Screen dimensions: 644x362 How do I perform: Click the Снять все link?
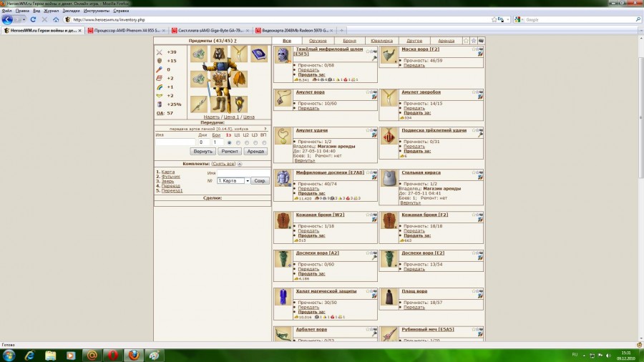click(x=223, y=164)
